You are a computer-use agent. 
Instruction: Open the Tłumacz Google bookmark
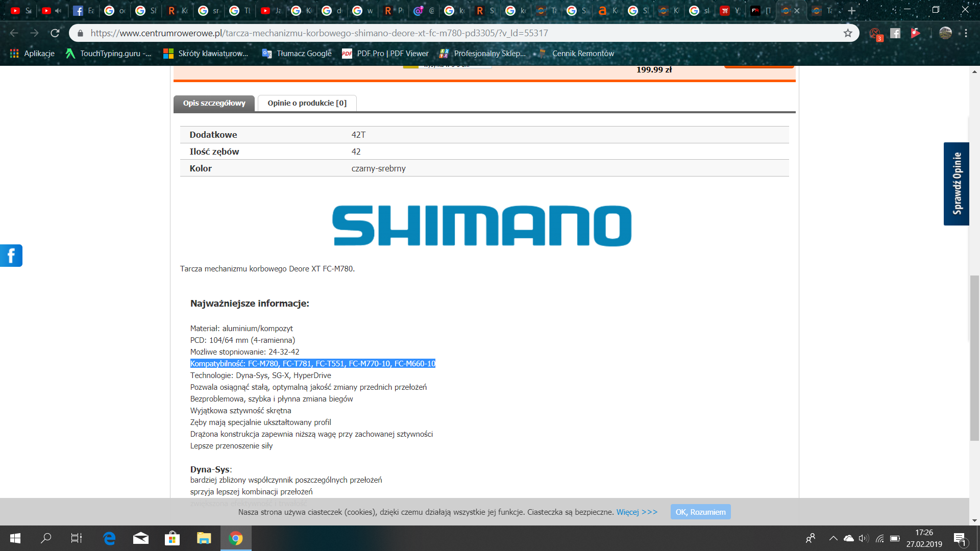[297, 54]
